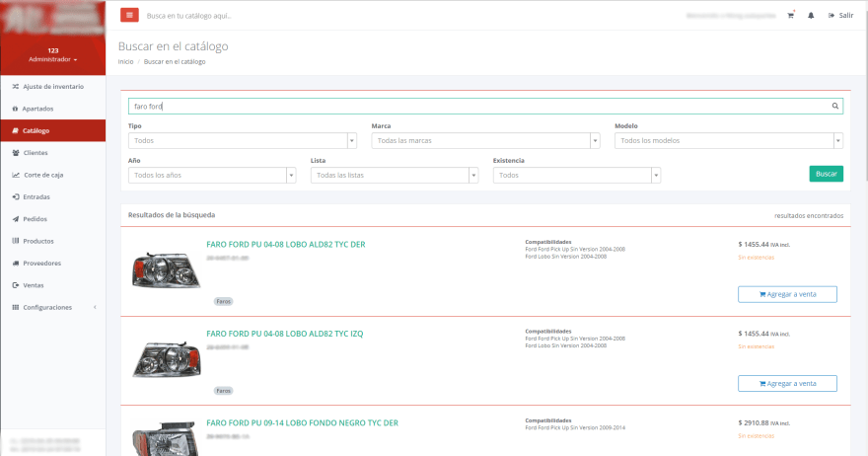This screenshot has height=456, width=868.
Task: Click the Corte de caja chart icon
Action: (16, 175)
